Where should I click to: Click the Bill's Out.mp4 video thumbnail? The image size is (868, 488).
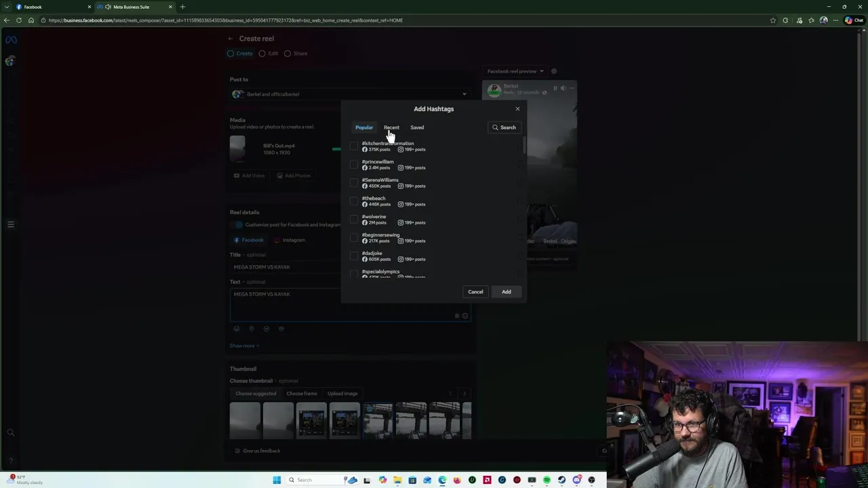(237, 148)
